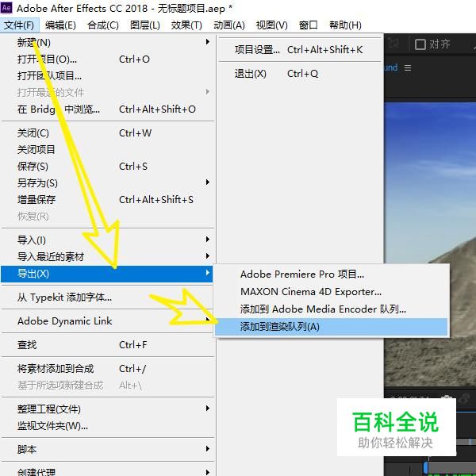Choose 增量保存 menu entry
The width and height of the screenshot is (476, 476).
[x=108, y=200]
